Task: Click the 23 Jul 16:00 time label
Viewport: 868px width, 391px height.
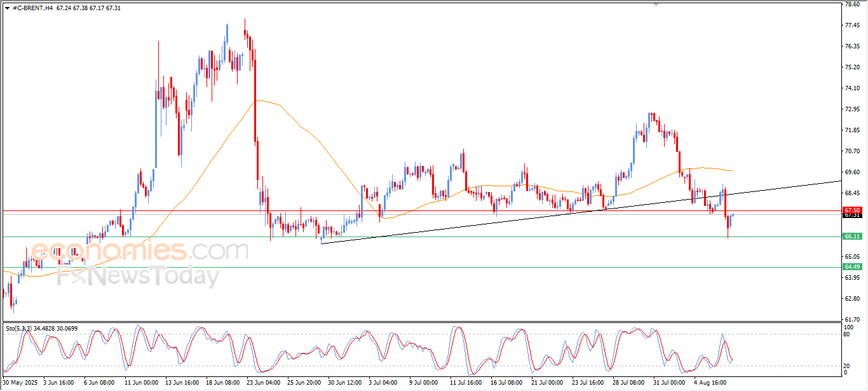Action: [x=588, y=383]
